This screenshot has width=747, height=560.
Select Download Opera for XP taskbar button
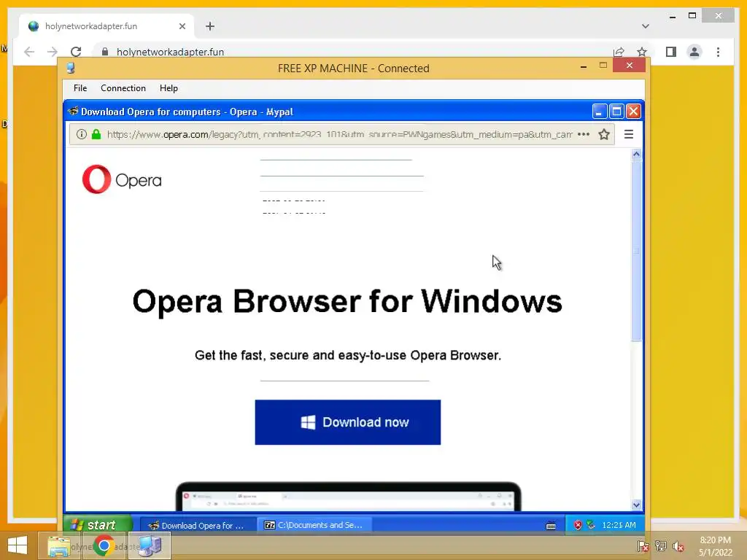[x=198, y=525]
